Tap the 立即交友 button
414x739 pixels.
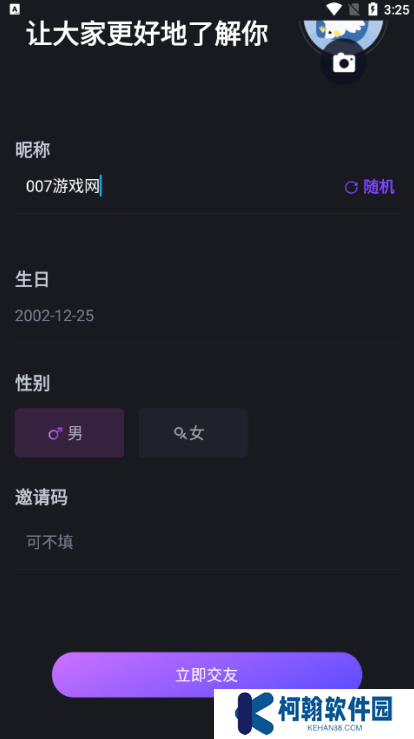(207, 675)
